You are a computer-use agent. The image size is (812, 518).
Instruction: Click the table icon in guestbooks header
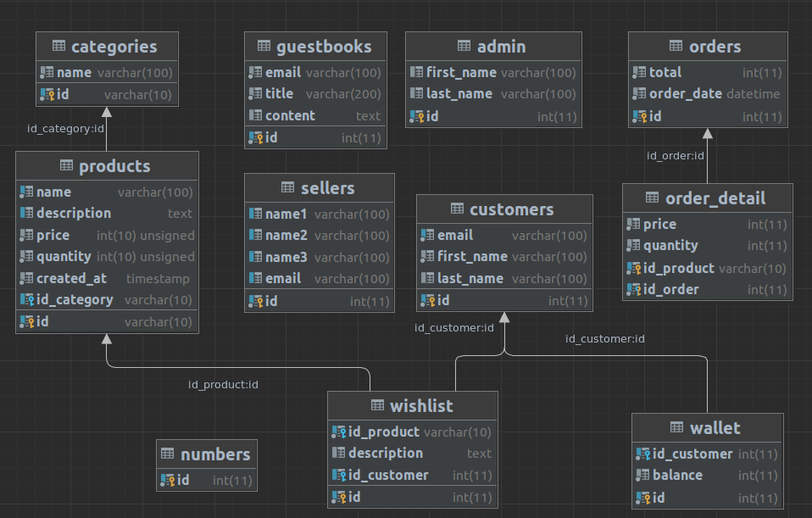pos(264,46)
